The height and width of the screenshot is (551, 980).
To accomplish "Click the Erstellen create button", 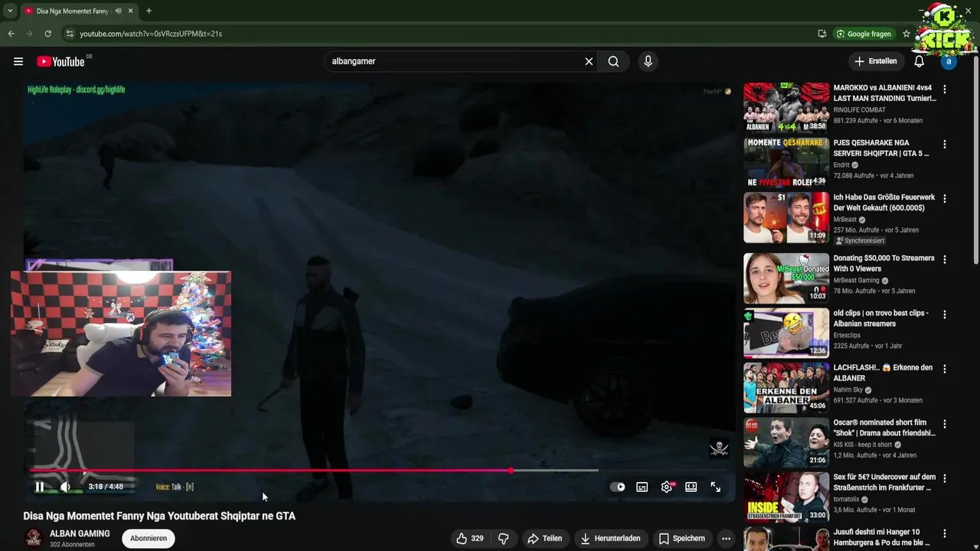I will (875, 61).
